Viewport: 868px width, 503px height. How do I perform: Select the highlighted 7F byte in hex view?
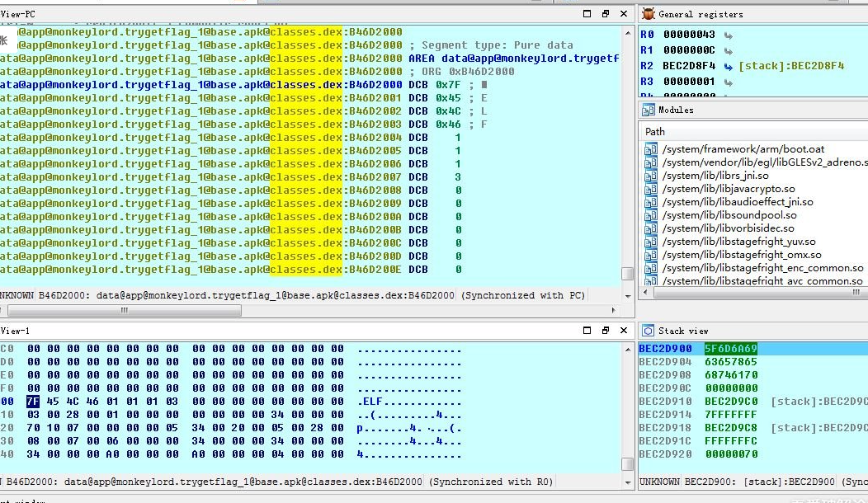coord(33,402)
